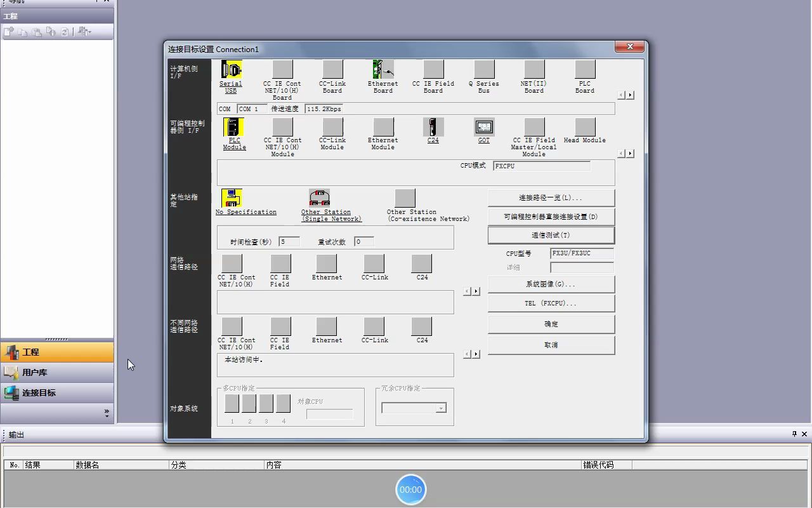
Task: Select the CC IE Field Board icon
Action: [x=433, y=70]
